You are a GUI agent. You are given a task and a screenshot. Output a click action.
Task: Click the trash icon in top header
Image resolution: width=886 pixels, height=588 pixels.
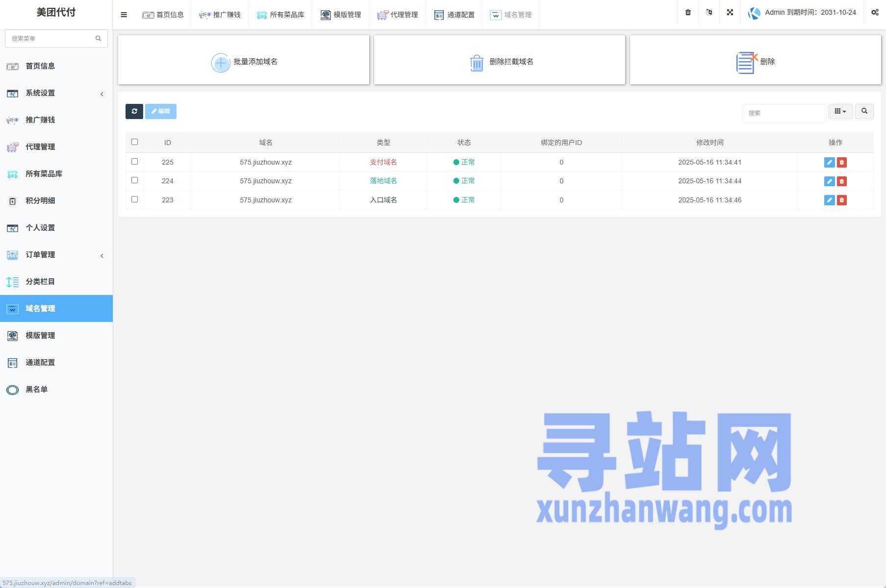point(688,12)
